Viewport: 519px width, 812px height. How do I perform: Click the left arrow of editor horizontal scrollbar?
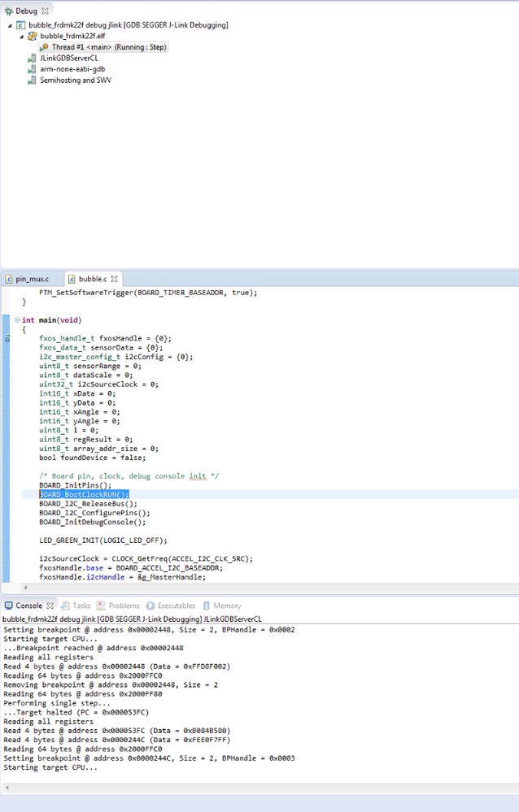pos(25,588)
